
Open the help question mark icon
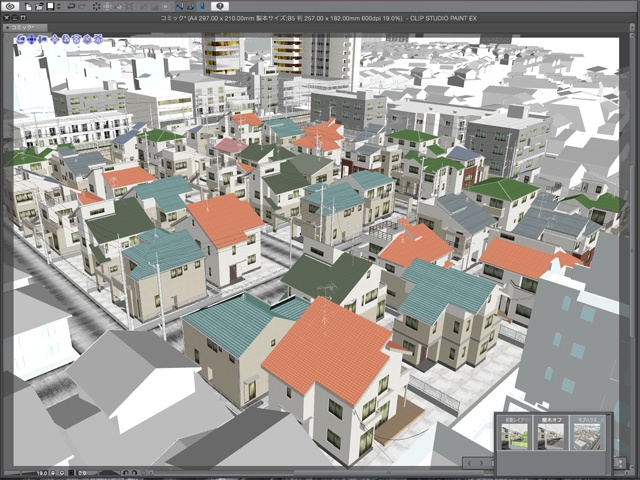click(x=219, y=6)
